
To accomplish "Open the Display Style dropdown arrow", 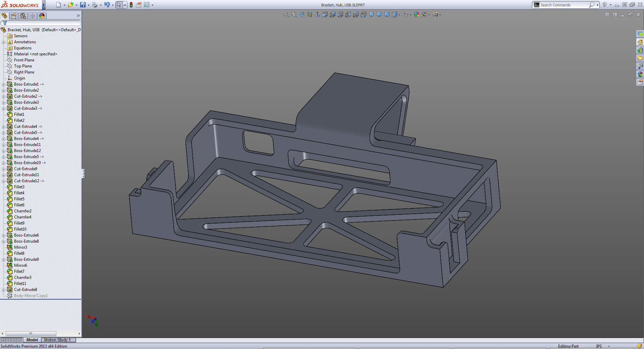I will pyautogui.click(x=399, y=15).
